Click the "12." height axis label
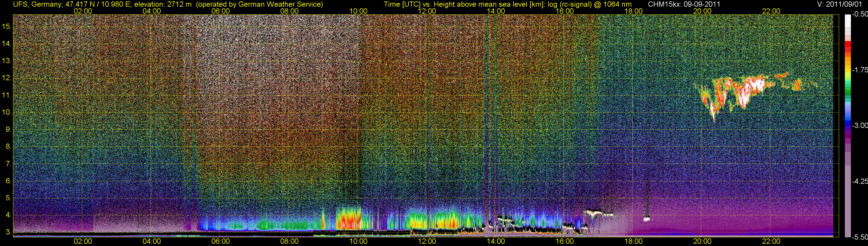 (x=7, y=78)
